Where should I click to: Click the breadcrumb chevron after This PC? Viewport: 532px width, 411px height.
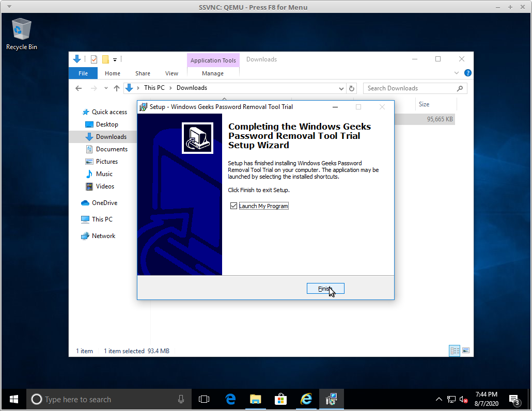coord(170,88)
